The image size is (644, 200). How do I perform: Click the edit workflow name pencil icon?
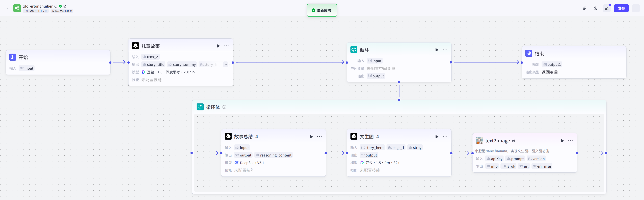click(65, 6)
